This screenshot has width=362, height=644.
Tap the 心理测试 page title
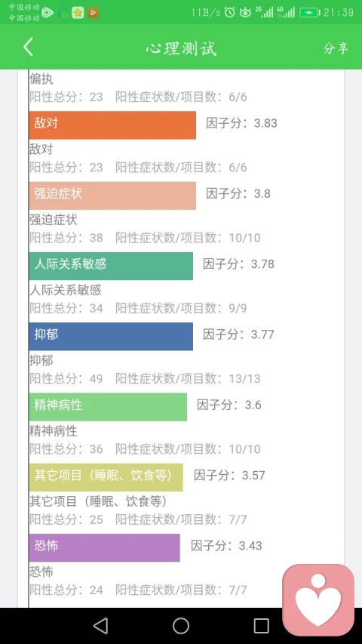tap(181, 48)
